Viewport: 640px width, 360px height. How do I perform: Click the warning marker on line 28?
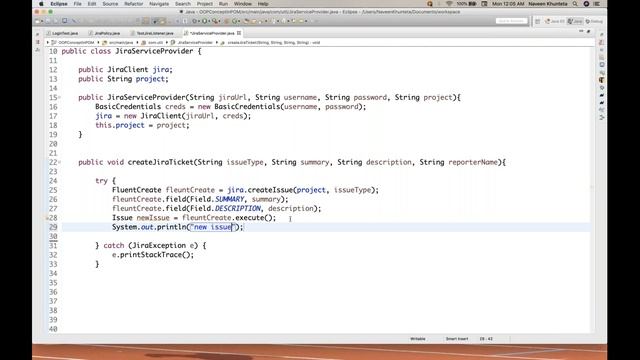[47, 218]
